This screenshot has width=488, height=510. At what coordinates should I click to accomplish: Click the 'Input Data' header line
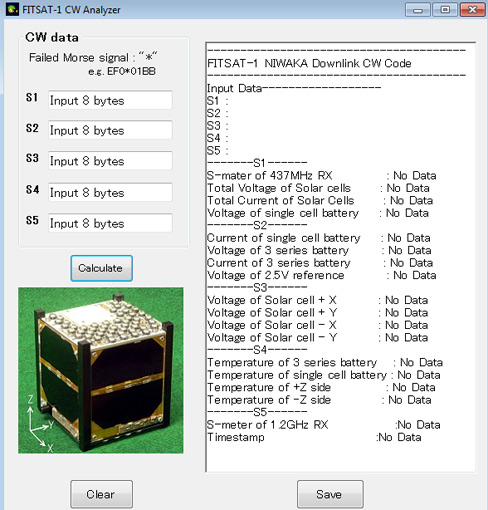point(294,88)
